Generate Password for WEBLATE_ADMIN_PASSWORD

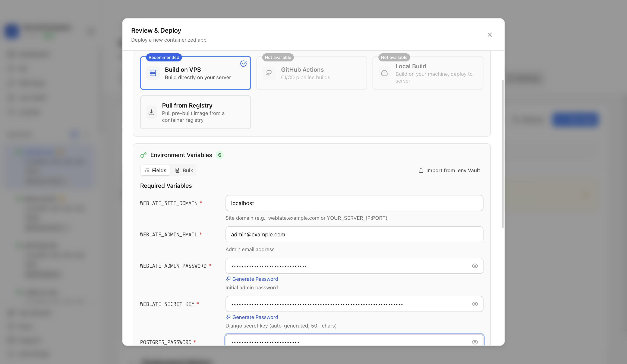pos(252,279)
